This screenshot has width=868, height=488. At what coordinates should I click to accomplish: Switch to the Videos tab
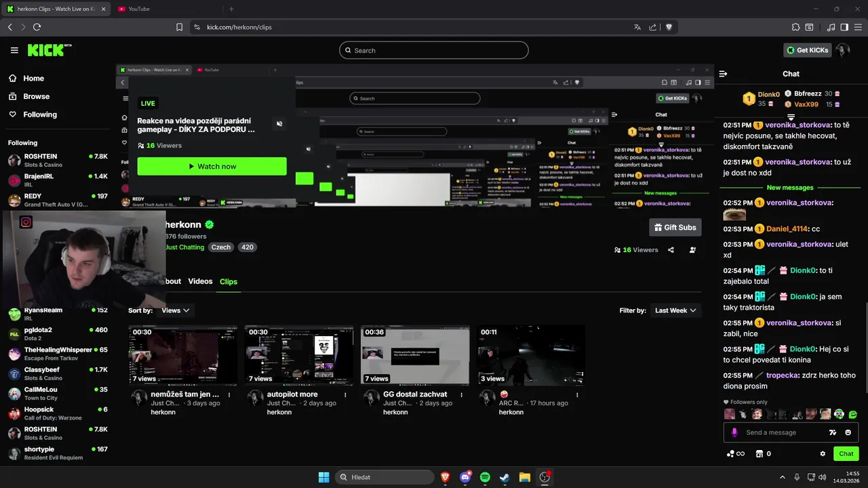click(200, 281)
